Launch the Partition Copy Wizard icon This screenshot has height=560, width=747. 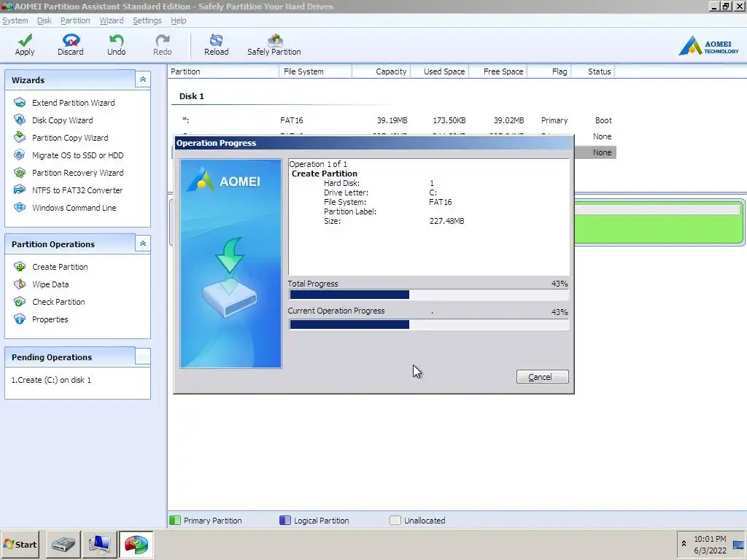click(20, 138)
